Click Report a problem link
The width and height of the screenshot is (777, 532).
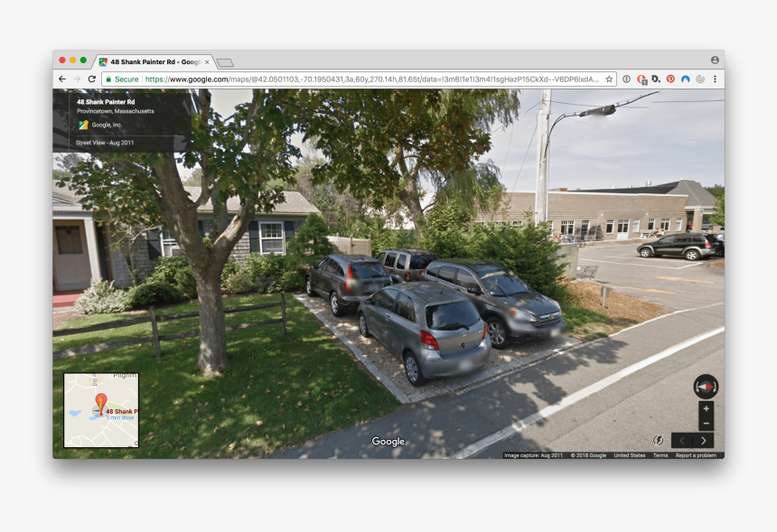pyautogui.click(x=696, y=455)
